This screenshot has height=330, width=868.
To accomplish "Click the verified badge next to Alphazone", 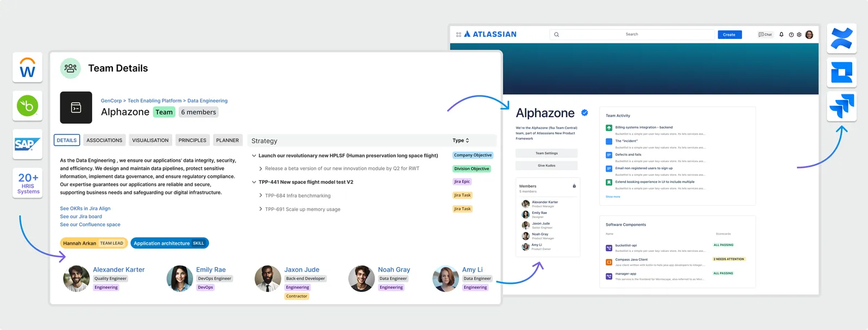I will (x=585, y=113).
